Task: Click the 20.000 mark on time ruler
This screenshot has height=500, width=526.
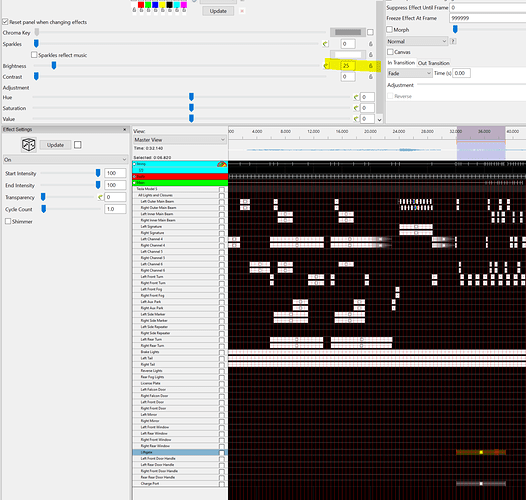Action: (x=370, y=132)
